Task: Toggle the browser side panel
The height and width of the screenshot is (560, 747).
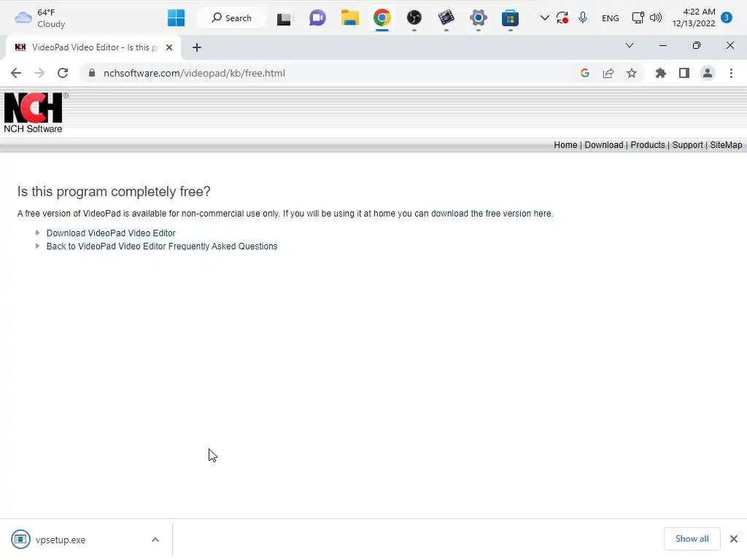Action: click(x=684, y=73)
